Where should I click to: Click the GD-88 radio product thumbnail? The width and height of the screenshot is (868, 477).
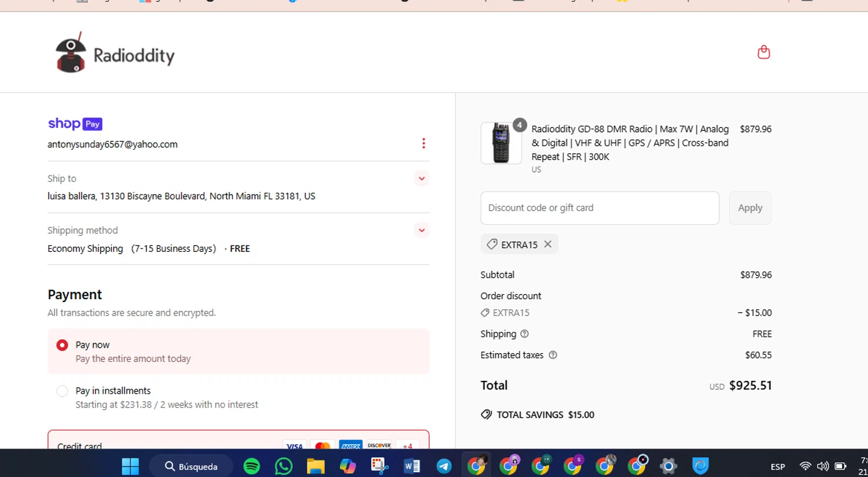501,143
